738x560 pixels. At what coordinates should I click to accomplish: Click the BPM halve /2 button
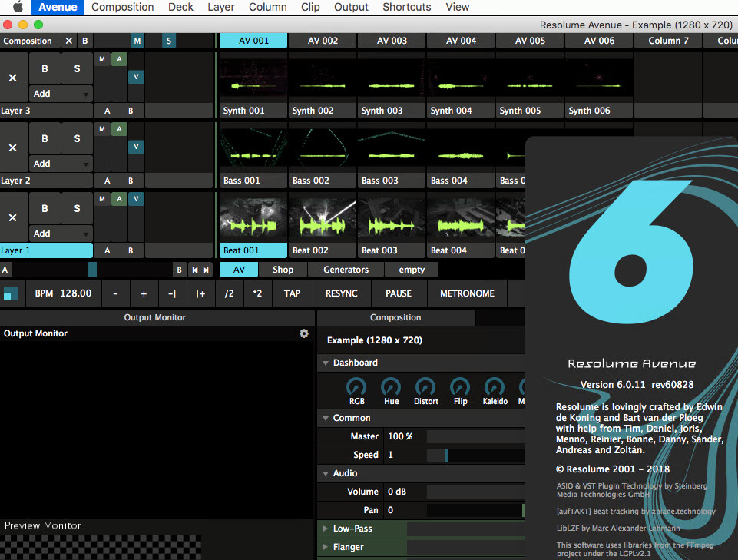click(x=229, y=293)
